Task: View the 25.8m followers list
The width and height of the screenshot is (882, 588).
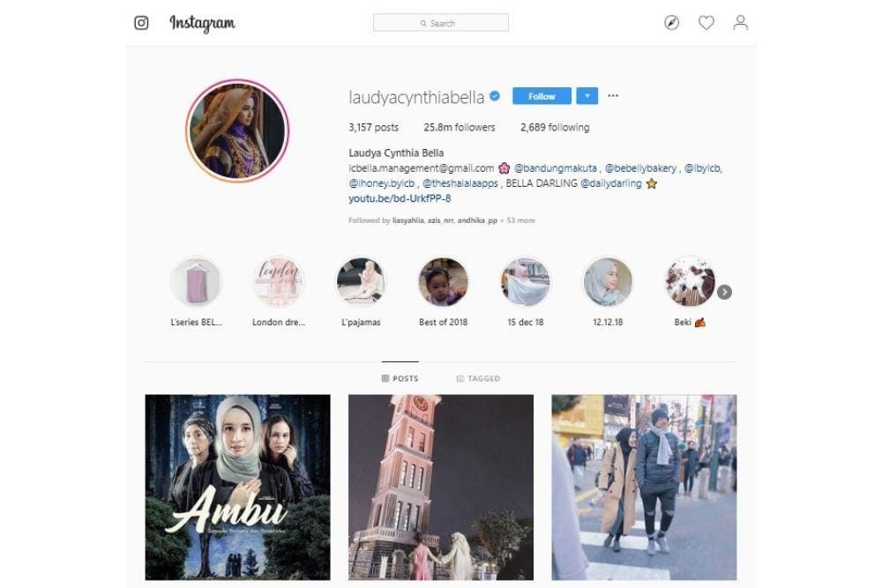Action: point(459,128)
